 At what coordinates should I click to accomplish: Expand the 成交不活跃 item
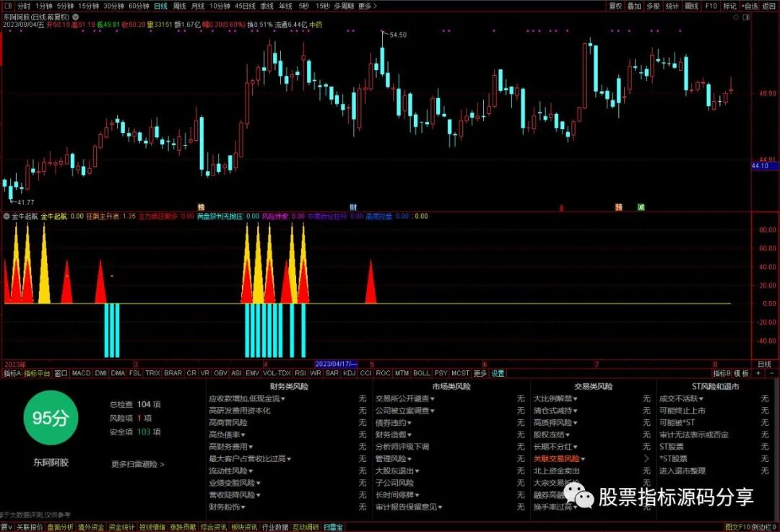coord(682,398)
